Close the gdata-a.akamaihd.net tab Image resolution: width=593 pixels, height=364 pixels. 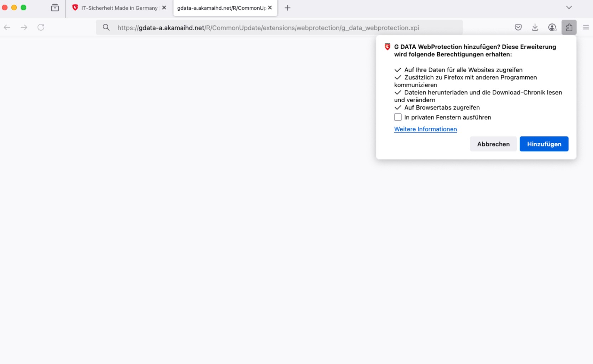click(270, 7)
